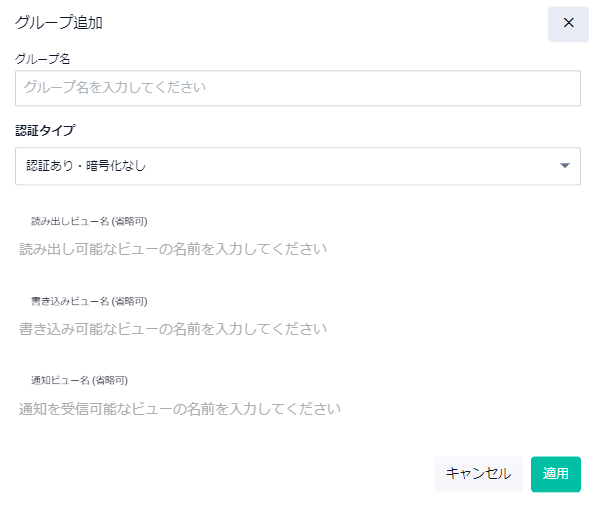
Task: Click placeholder 通知を受信可能なビューの名前を入力してください
Action: (x=180, y=409)
